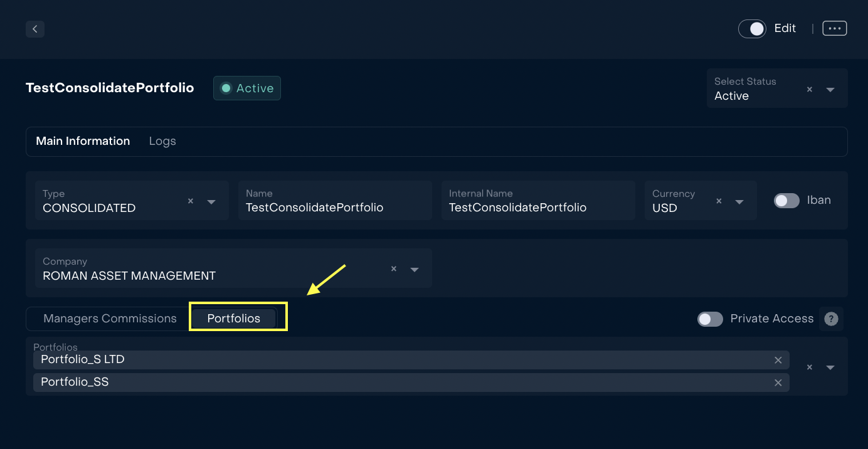The image size is (868, 449).
Task: Click the Internal Name input field
Action: (x=538, y=208)
